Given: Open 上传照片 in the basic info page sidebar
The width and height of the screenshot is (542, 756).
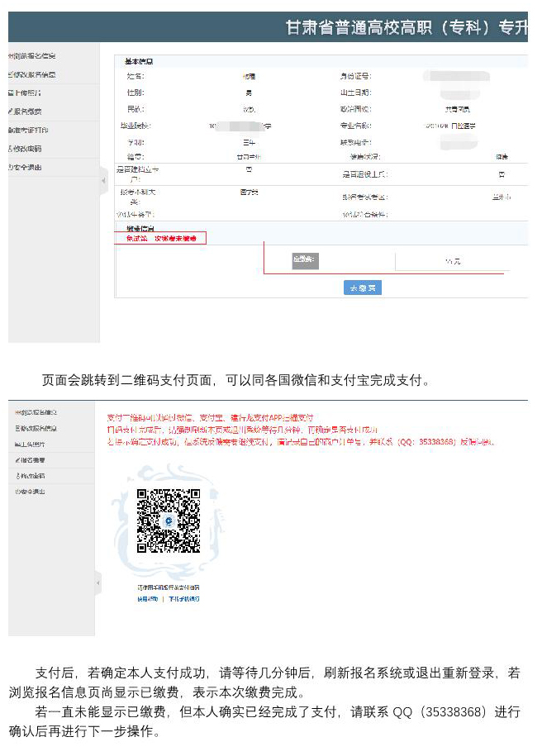Looking at the screenshot, I should pyautogui.click(x=25, y=93).
